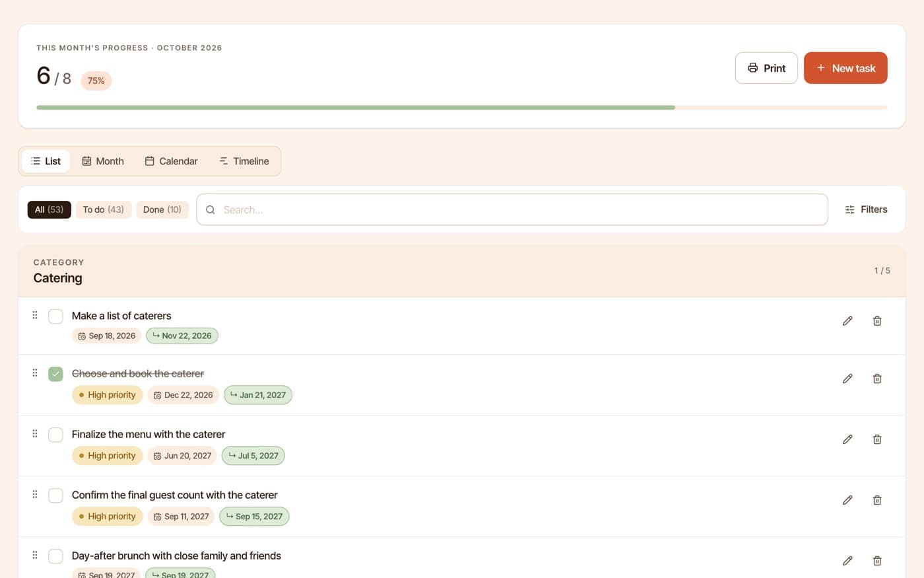Mark 'Finalize the menu with the caterer' done
The image size is (924, 578).
56,435
